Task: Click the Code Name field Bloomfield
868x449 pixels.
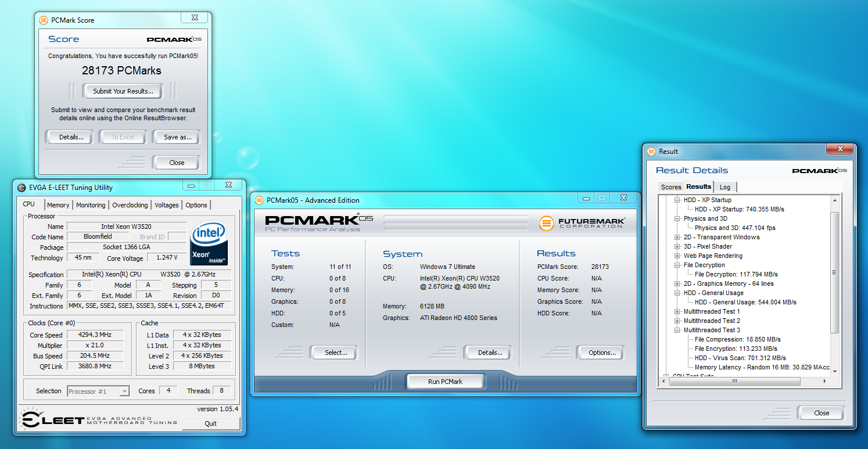Action: point(97,236)
